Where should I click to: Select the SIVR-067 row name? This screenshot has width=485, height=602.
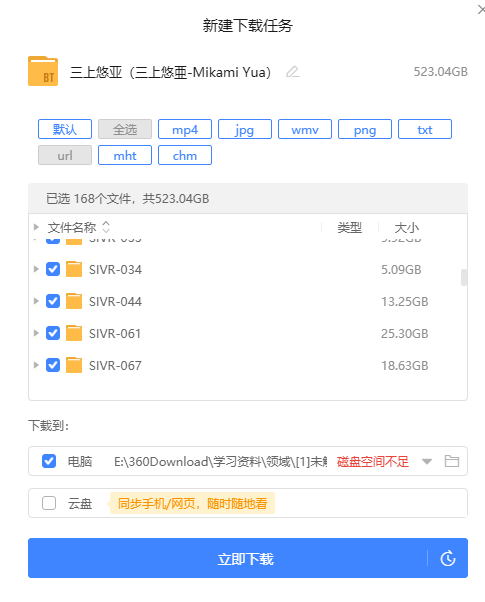coord(115,366)
